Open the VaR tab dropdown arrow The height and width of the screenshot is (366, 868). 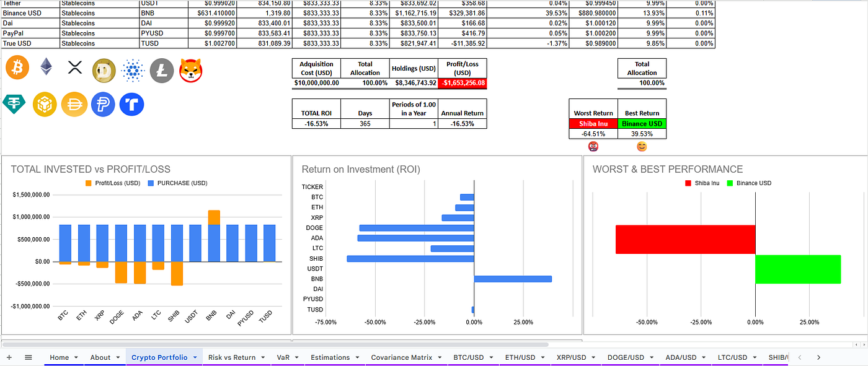(x=296, y=358)
